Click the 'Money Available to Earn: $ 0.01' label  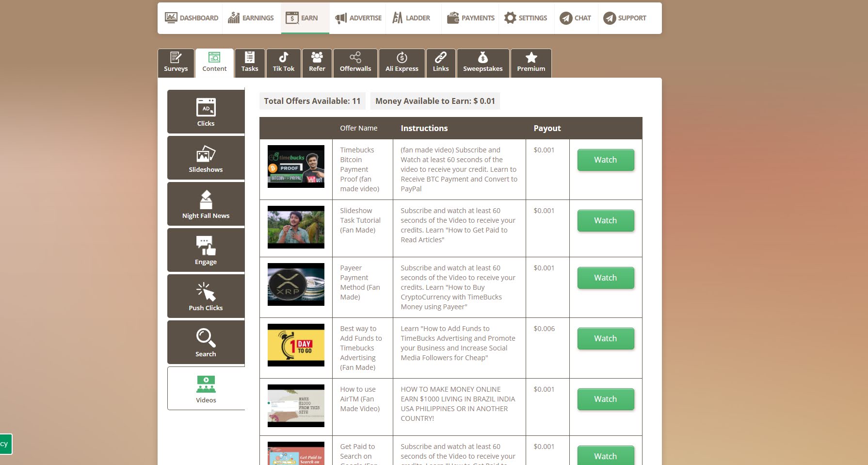pyautogui.click(x=435, y=101)
